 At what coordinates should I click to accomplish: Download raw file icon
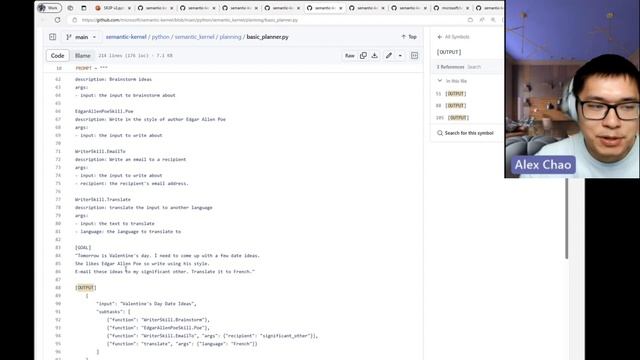tap(375, 56)
